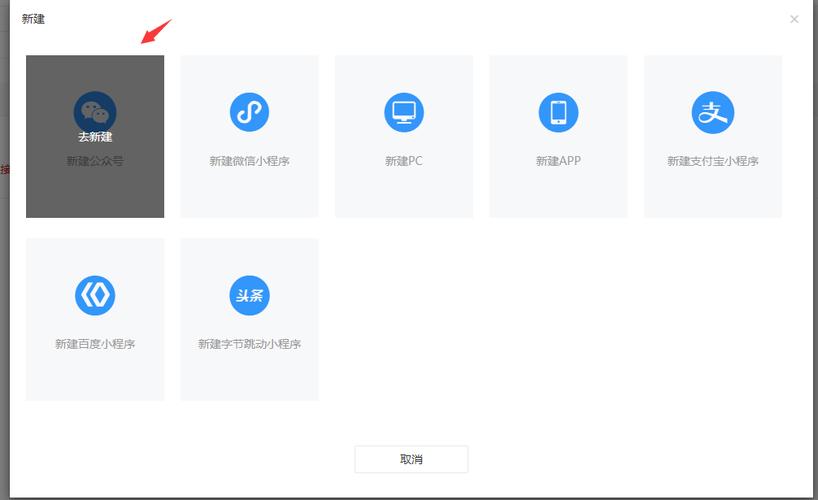Image resolution: width=818 pixels, height=500 pixels.
Task: Click the mobile phone APP icon
Action: (x=558, y=112)
